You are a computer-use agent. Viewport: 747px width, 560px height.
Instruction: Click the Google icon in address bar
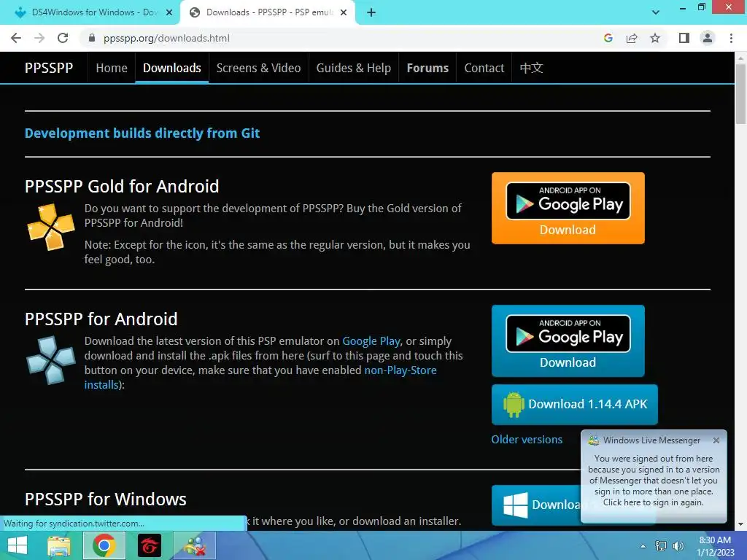[x=608, y=38]
